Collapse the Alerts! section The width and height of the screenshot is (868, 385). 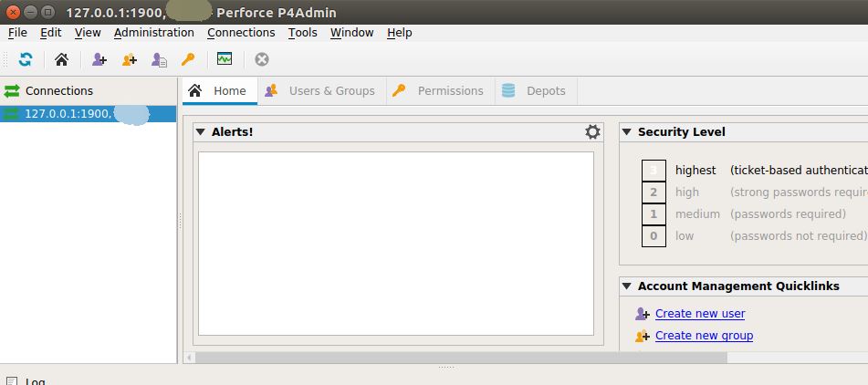pos(201,132)
